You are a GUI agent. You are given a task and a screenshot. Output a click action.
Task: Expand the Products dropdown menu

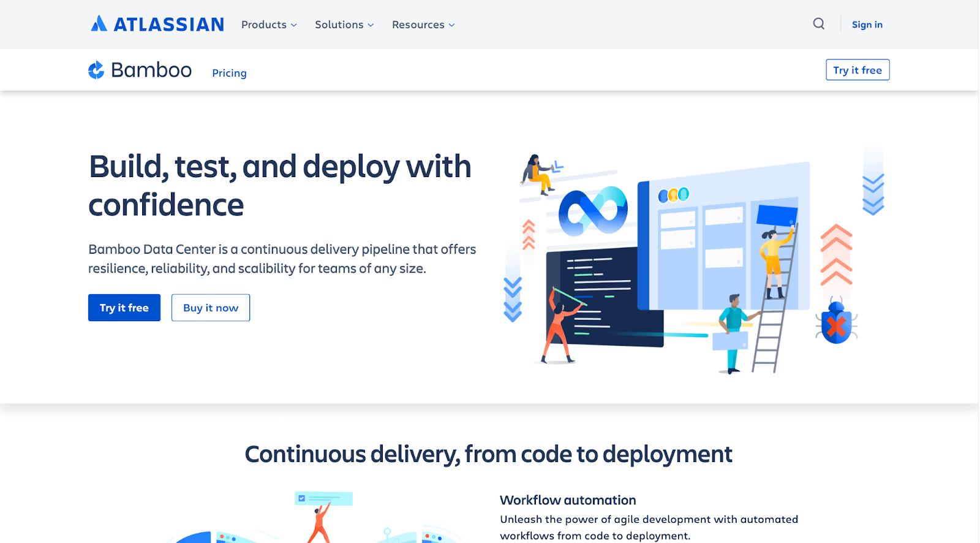point(269,25)
